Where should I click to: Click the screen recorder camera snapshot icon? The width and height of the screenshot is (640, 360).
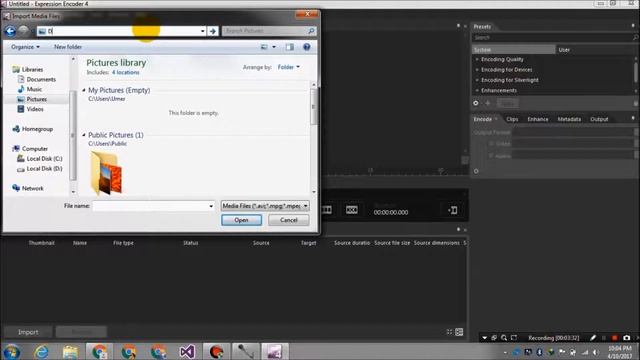tap(627, 338)
